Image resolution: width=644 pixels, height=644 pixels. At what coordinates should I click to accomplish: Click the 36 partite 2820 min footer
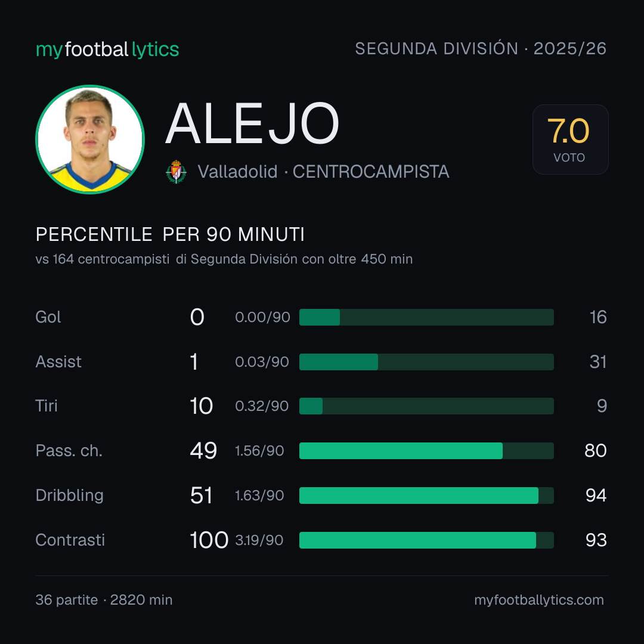(x=104, y=600)
